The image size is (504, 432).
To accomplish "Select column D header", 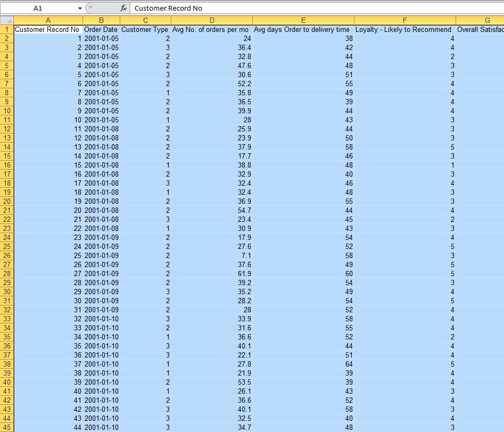I will click(x=212, y=20).
